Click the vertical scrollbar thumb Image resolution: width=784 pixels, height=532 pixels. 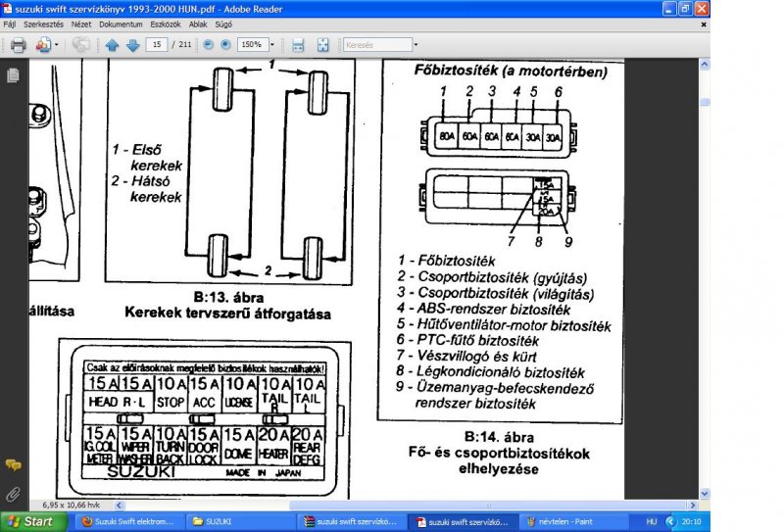click(x=705, y=102)
